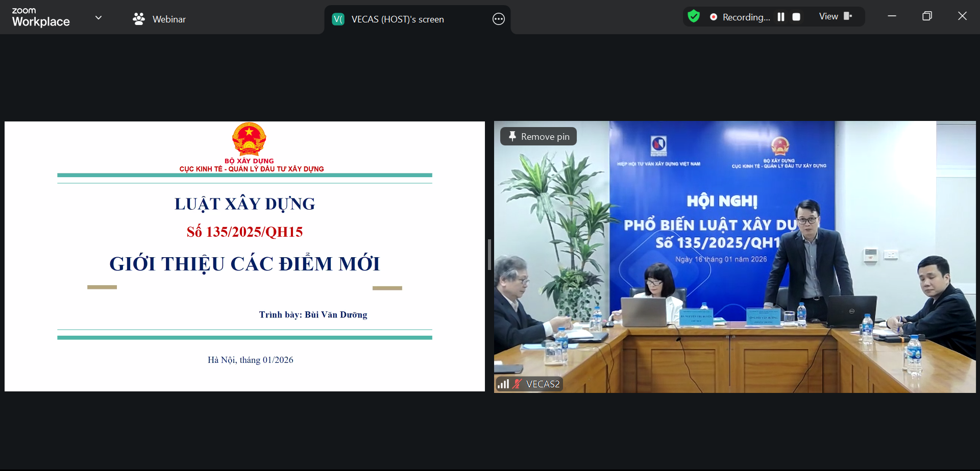The image size is (980, 471).
Task: Open the View layout dropdown
Action: [828, 17]
